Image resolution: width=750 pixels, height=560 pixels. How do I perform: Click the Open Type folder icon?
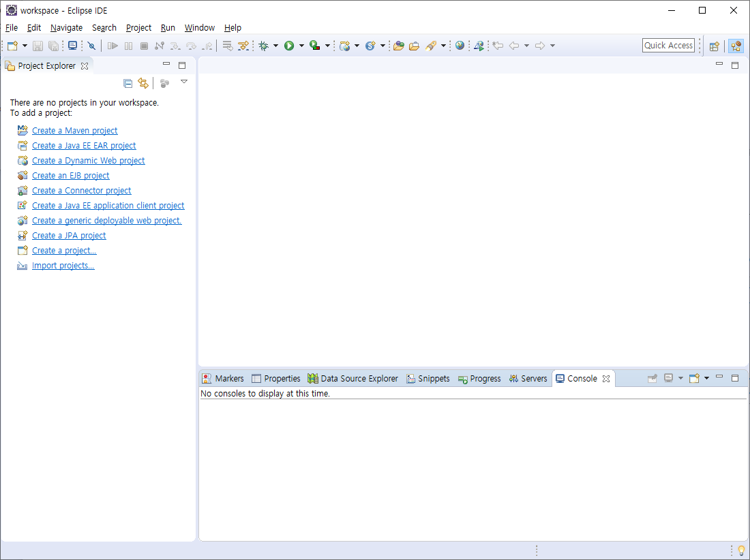399,46
